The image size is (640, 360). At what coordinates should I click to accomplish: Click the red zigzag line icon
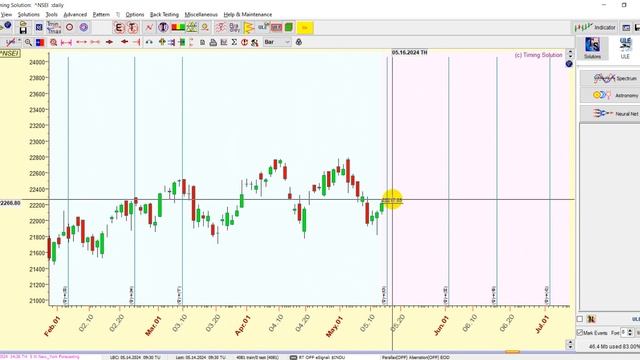coord(149,28)
